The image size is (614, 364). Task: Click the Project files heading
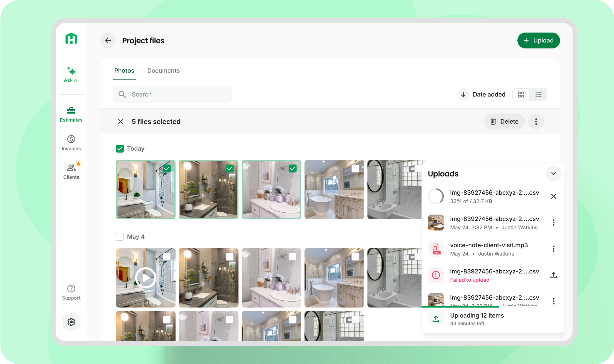143,41
